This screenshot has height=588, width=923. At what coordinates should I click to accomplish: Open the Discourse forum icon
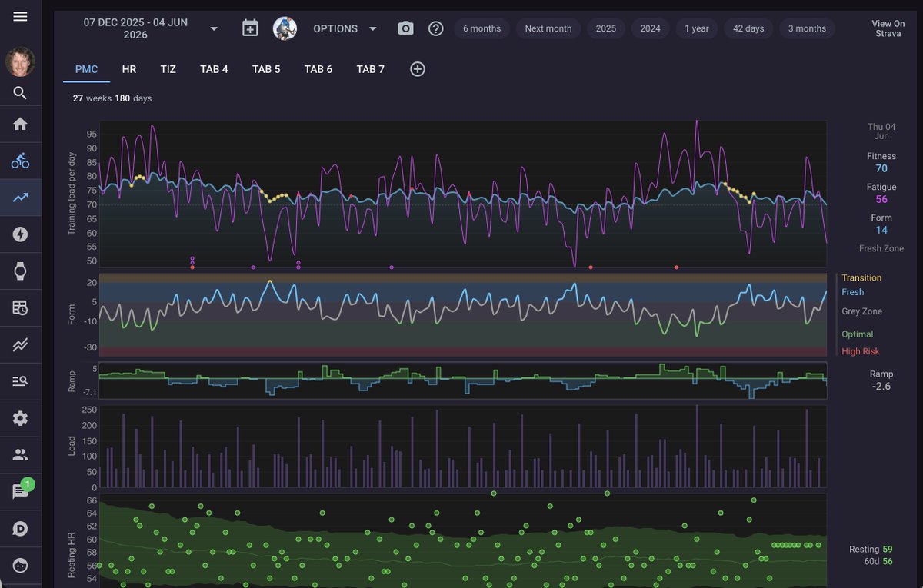(x=20, y=529)
